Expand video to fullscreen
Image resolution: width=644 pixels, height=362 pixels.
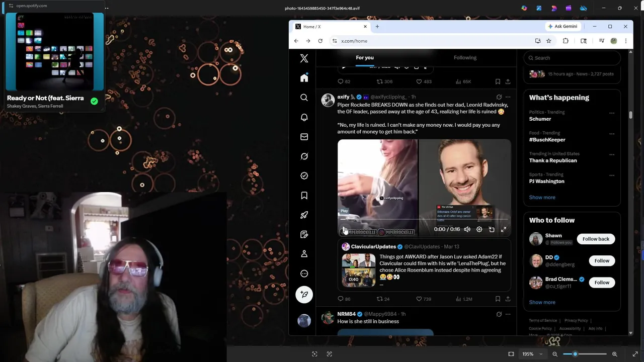[504, 229]
